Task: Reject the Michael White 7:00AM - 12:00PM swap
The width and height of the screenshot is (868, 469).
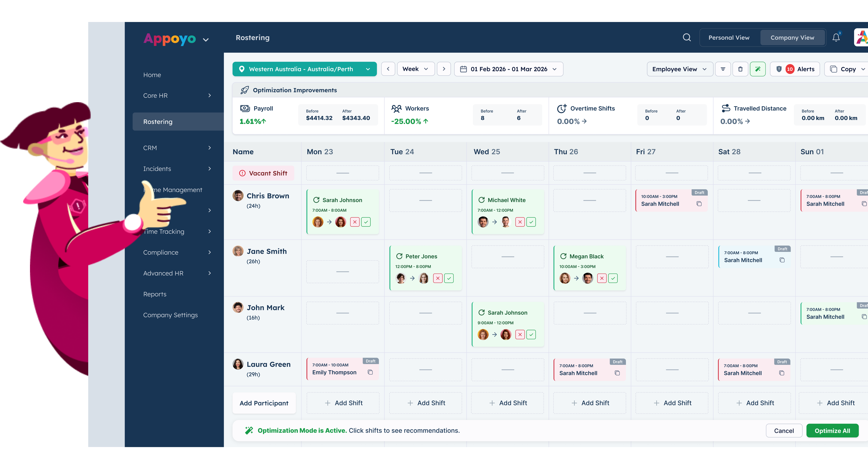Action: (x=520, y=222)
